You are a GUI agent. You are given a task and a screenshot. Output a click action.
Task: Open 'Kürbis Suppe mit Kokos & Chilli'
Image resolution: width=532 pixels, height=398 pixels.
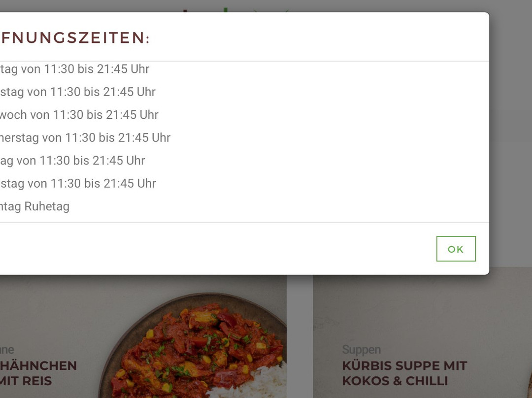coord(404,373)
